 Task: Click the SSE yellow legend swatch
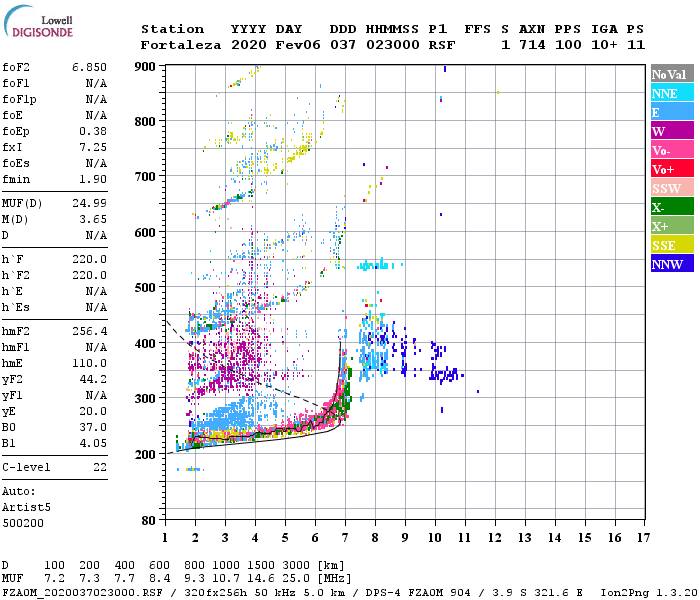pyautogui.click(x=672, y=245)
